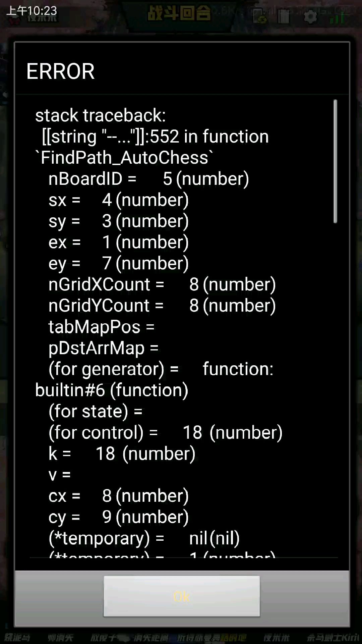Tap the 'k = 18 (number)' line
This screenshot has width=362, height=644.
coord(122,453)
